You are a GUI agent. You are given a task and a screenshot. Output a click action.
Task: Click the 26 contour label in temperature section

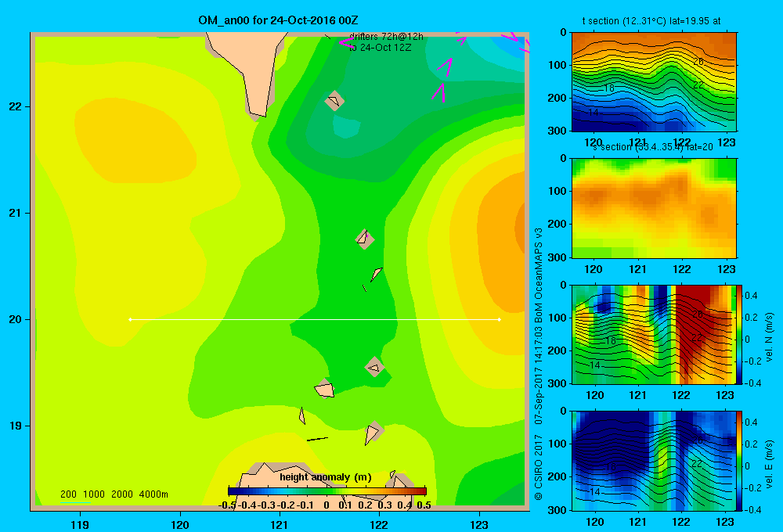pos(698,62)
